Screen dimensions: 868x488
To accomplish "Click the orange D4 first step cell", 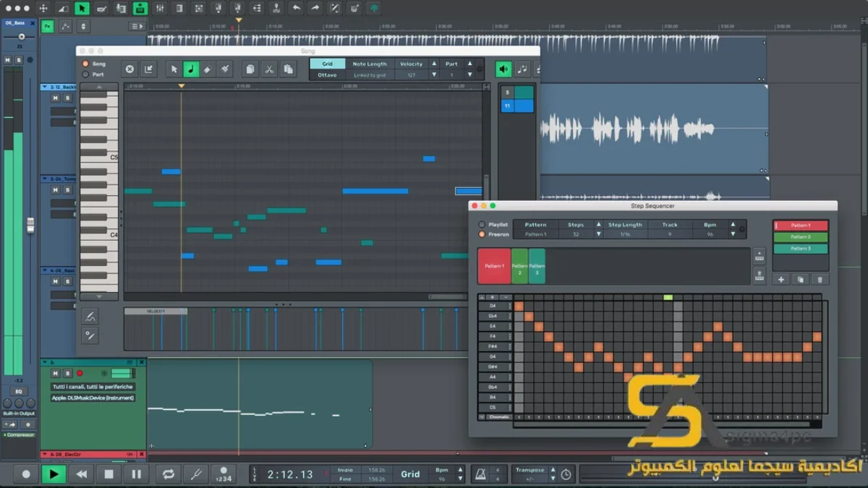I will tap(519, 306).
